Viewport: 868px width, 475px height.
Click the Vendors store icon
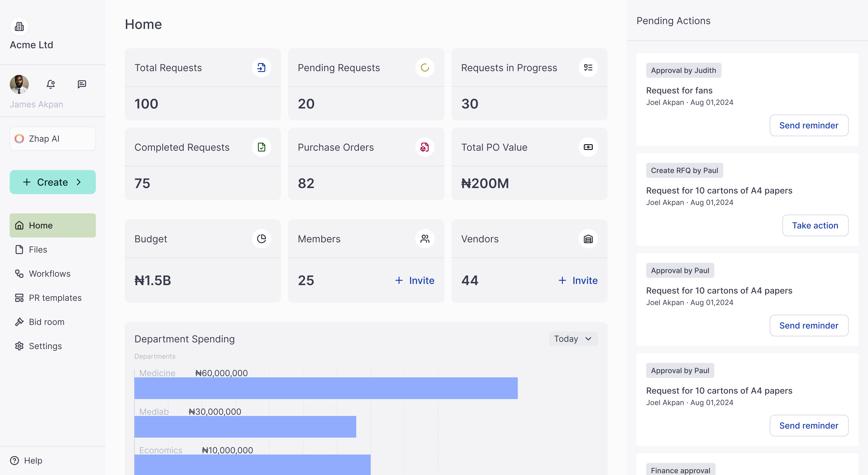click(x=588, y=239)
